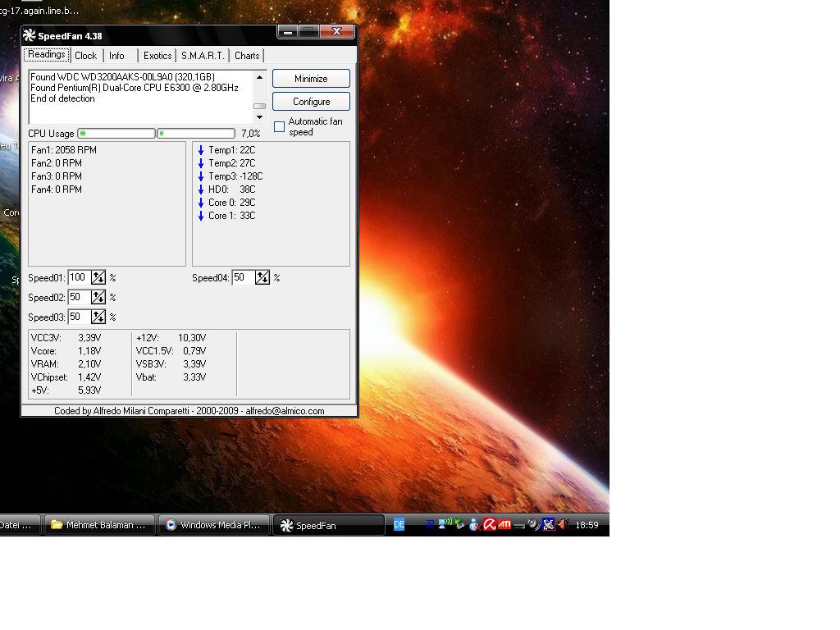This screenshot has width=840, height=630.
Task: Click the detection log scroll-down arrow
Action: [260, 117]
